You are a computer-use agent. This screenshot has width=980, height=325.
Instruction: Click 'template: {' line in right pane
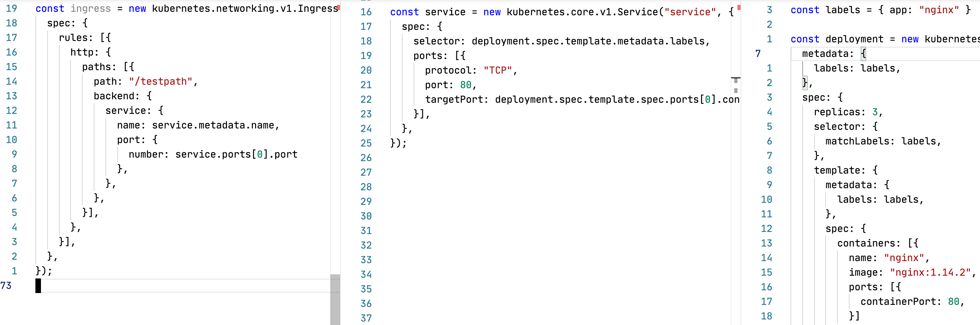[846, 170]
